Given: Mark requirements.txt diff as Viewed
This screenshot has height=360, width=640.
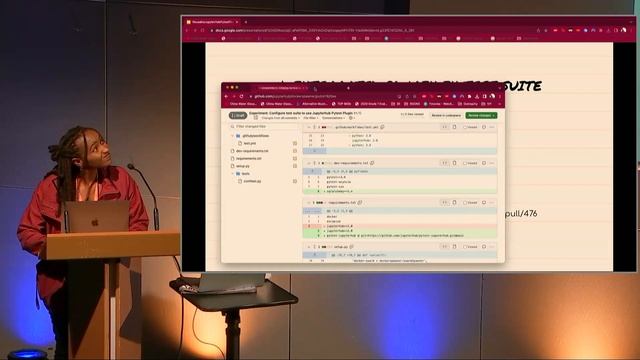Looking at the screenshot, I should pos(470,202).
